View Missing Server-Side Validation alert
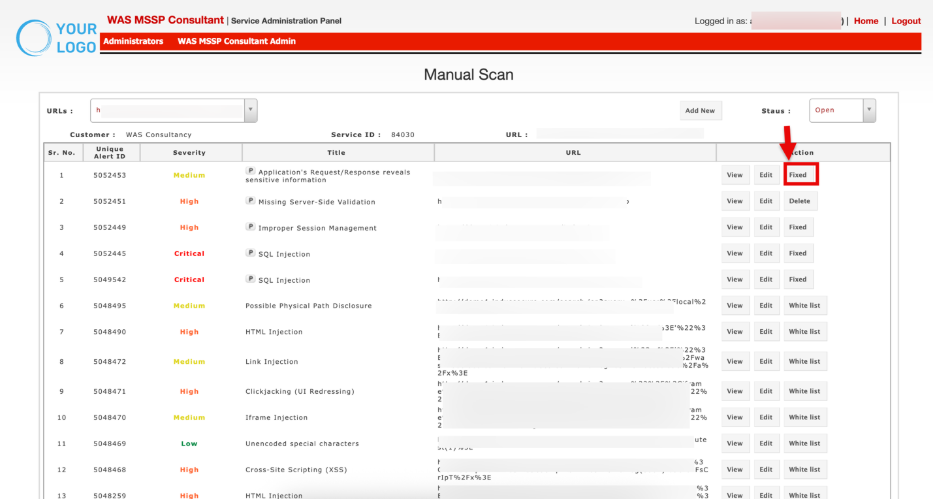 (x=735, y=201)
